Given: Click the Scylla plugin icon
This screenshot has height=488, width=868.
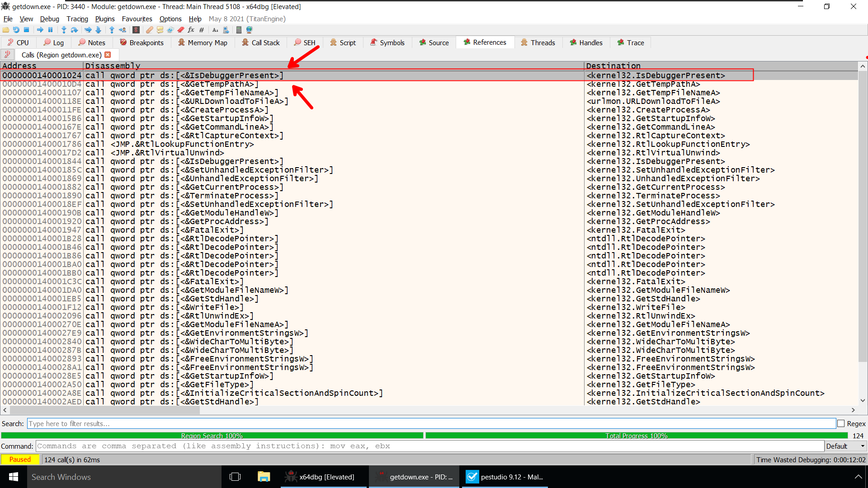Looking at the screenshot, I should click(x=136, y=30).
